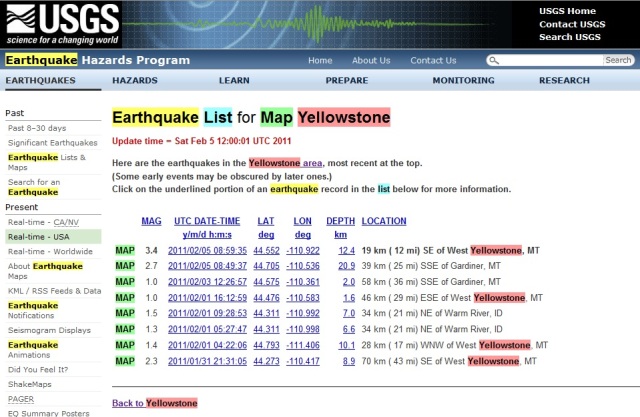
Task: Click MAP for the 2011/02/01 09:28:53 quake
Action: (x=125, y=313)
